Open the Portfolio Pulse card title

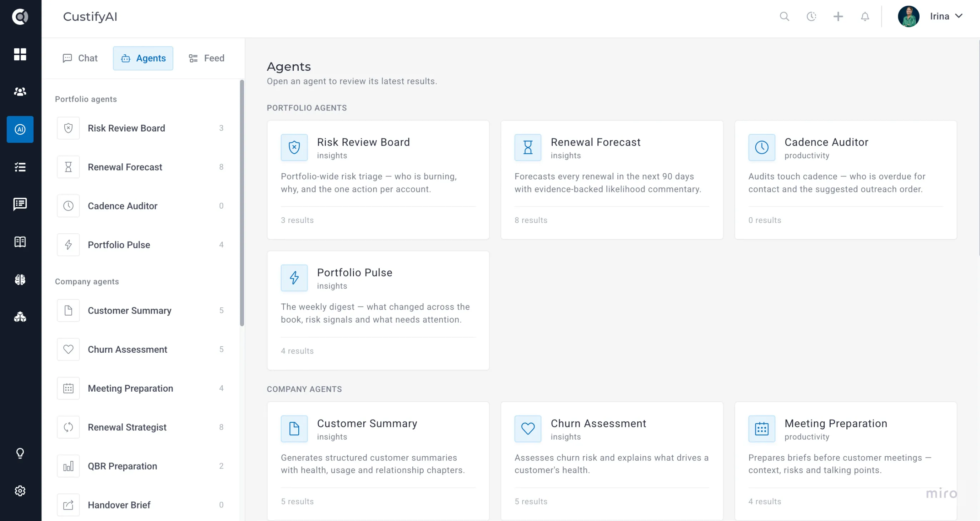tap(354, 273)
